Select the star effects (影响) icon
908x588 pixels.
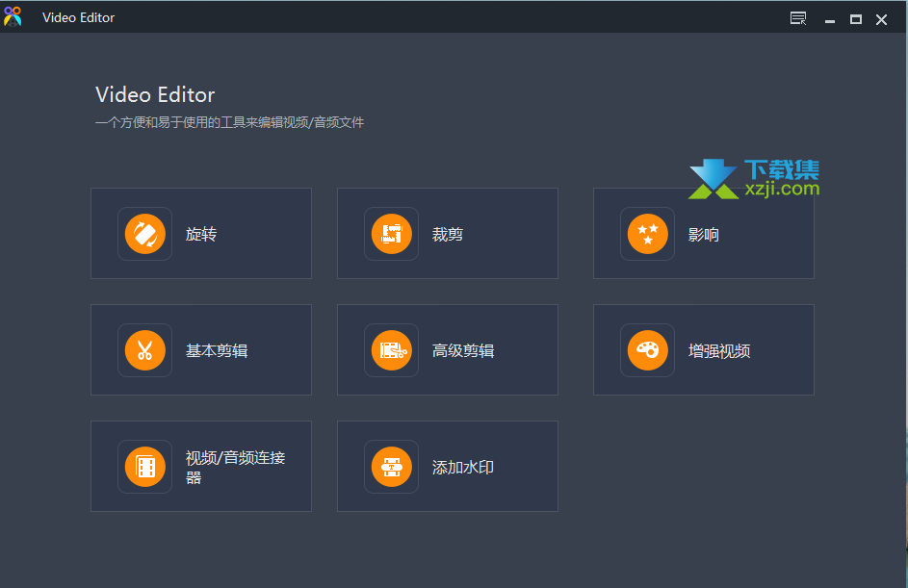(647, 234)
